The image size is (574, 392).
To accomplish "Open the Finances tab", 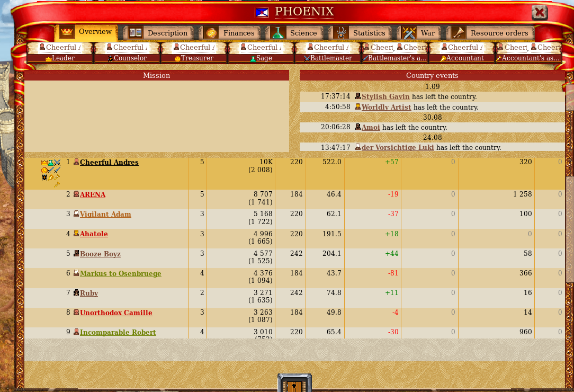I will click(231, 33).
